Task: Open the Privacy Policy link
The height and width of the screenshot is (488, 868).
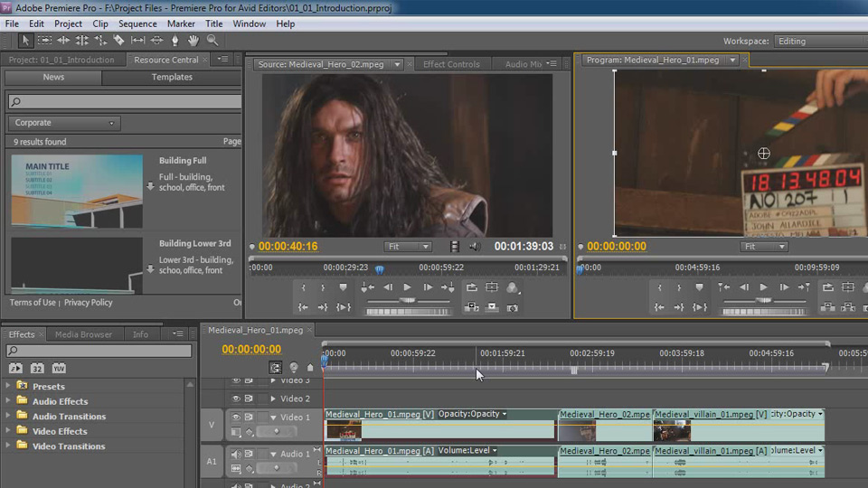Action: (88, 302)
